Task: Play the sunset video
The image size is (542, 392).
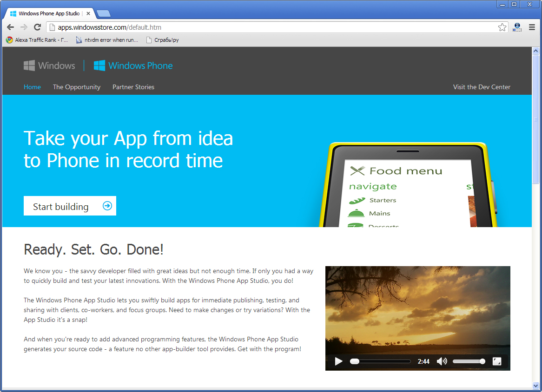Action: pos(338,361)
